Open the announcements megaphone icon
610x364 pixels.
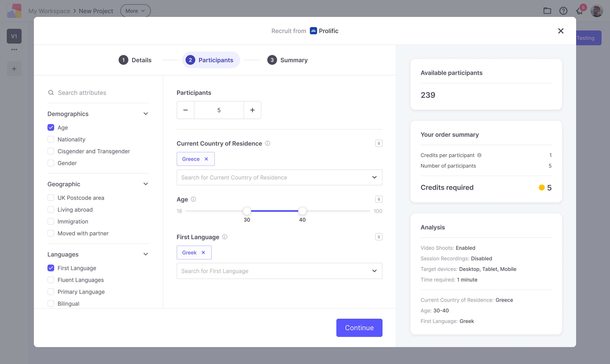[x=579, y=11]
